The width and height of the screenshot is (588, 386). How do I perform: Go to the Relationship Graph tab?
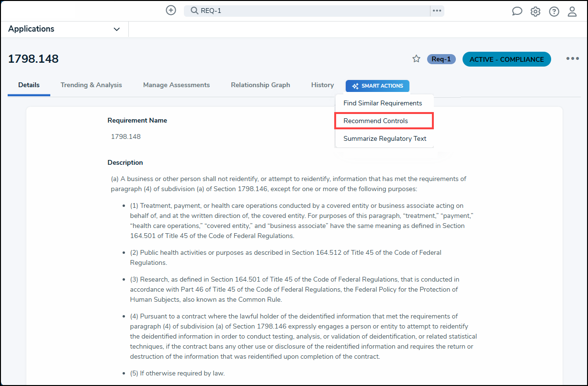tap(260, 85)
